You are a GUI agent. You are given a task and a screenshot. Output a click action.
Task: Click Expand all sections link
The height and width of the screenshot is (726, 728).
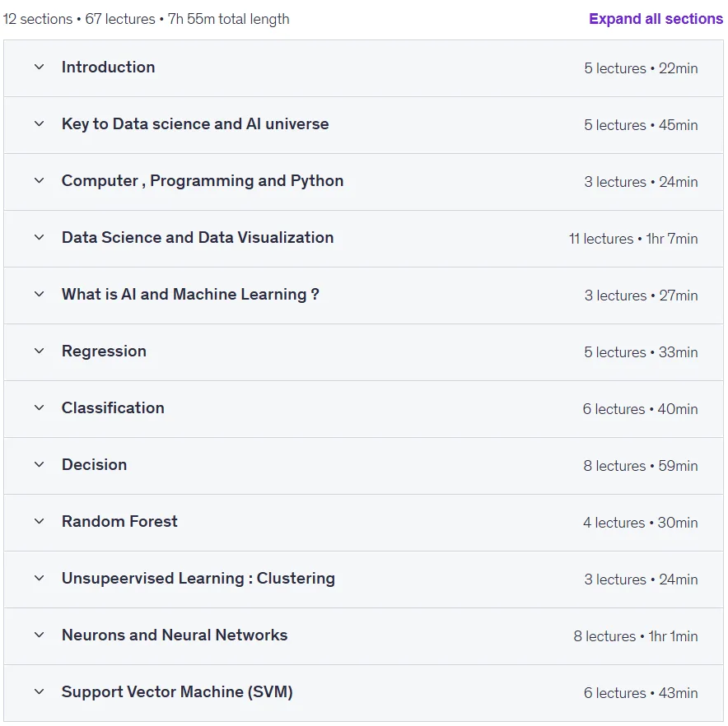656,19
